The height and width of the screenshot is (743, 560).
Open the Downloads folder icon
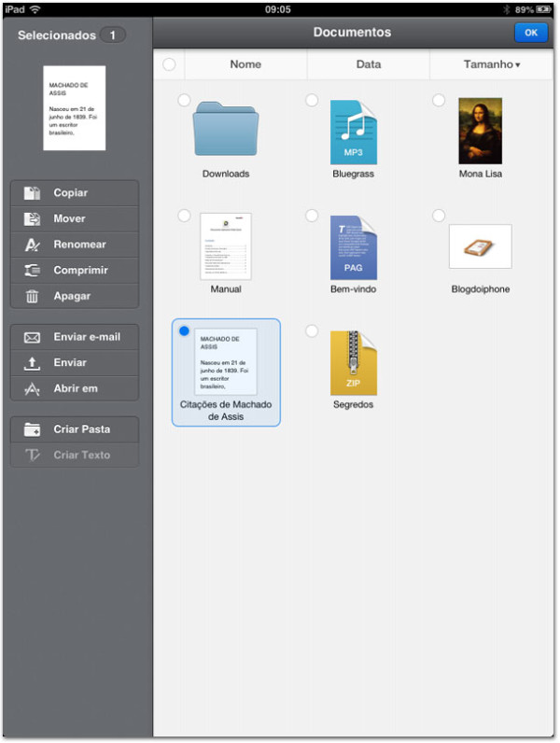tap(226, 131)
